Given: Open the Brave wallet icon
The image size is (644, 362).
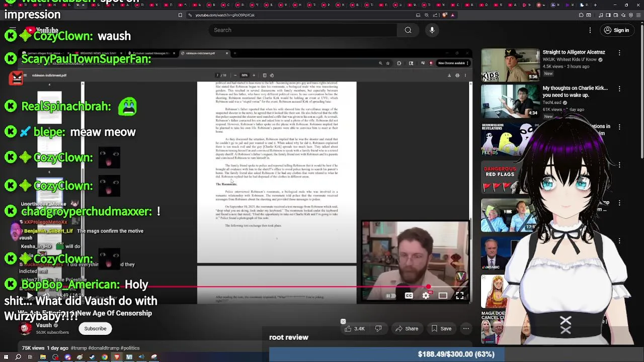Looking at the screenshot, I should [616, 15].
